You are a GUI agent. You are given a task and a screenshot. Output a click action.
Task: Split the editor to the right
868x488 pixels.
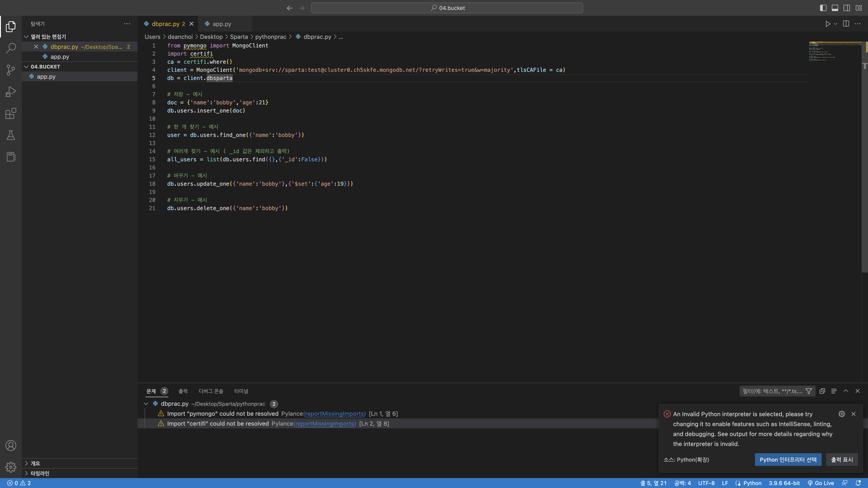tap(846, 24)
